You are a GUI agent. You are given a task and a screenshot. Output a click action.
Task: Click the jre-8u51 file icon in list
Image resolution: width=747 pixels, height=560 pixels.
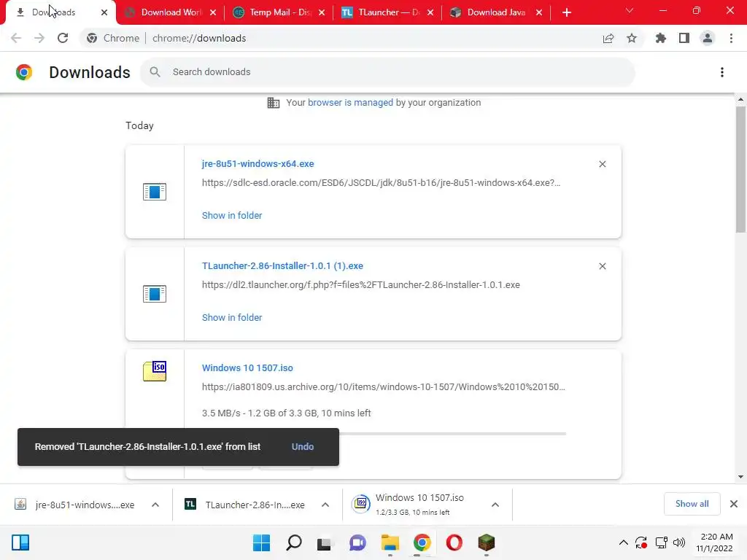155,192
